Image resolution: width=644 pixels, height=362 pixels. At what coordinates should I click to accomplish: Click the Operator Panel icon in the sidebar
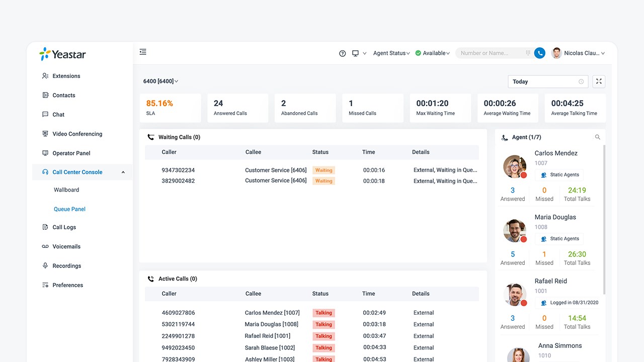tap(45, 153)
